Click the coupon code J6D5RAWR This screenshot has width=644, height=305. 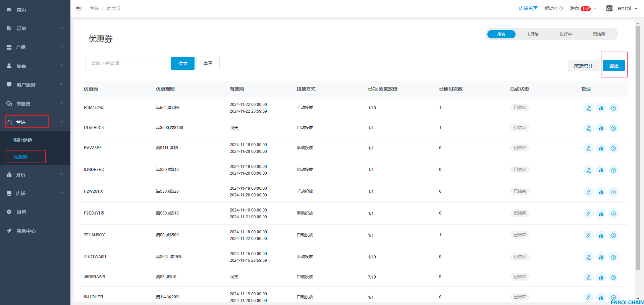coord(95,277)
